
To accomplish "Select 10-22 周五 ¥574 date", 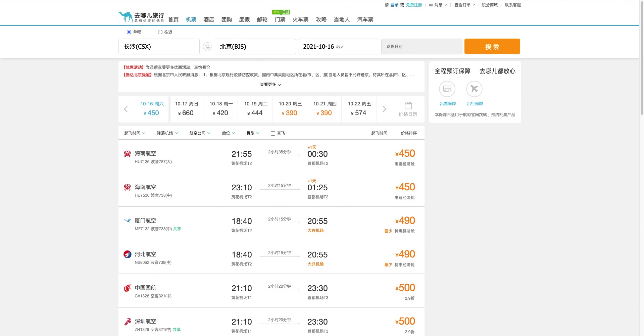I will [359, 109].
